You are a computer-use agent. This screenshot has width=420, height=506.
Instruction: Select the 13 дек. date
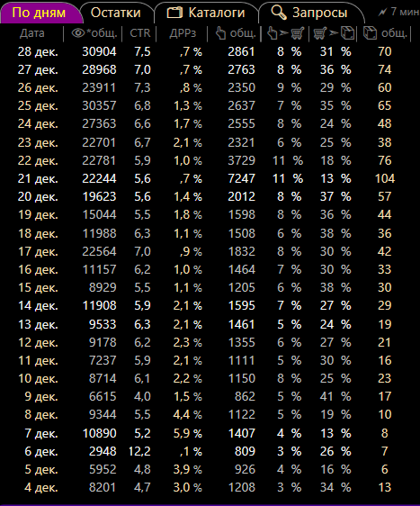point(38,325)
